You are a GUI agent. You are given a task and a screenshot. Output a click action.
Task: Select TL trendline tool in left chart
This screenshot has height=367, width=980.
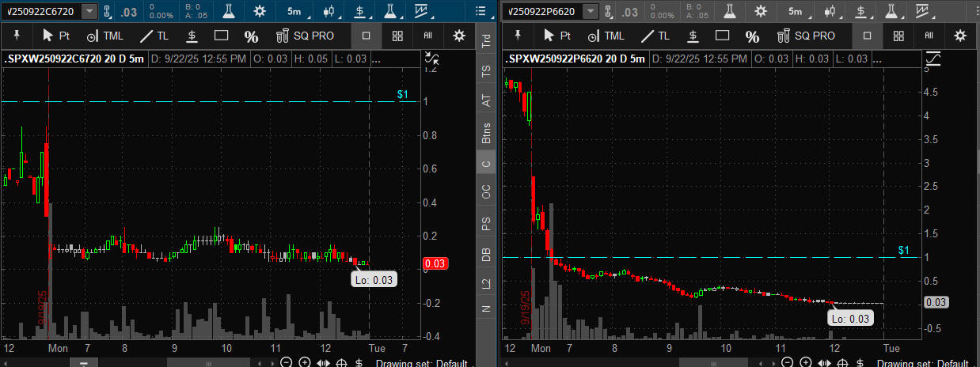tap(154, 35)
